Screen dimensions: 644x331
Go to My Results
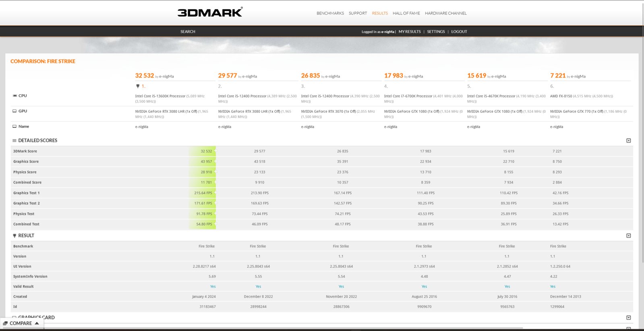coord(410,31)
